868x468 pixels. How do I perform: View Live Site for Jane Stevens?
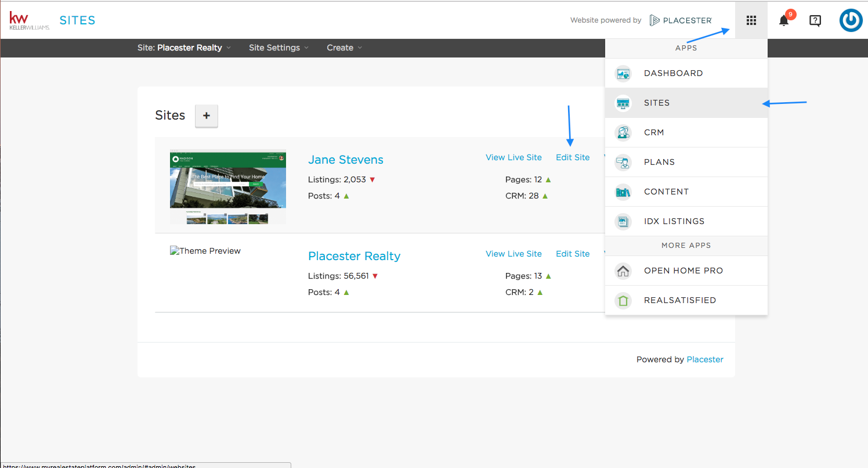tap(513, 157)
